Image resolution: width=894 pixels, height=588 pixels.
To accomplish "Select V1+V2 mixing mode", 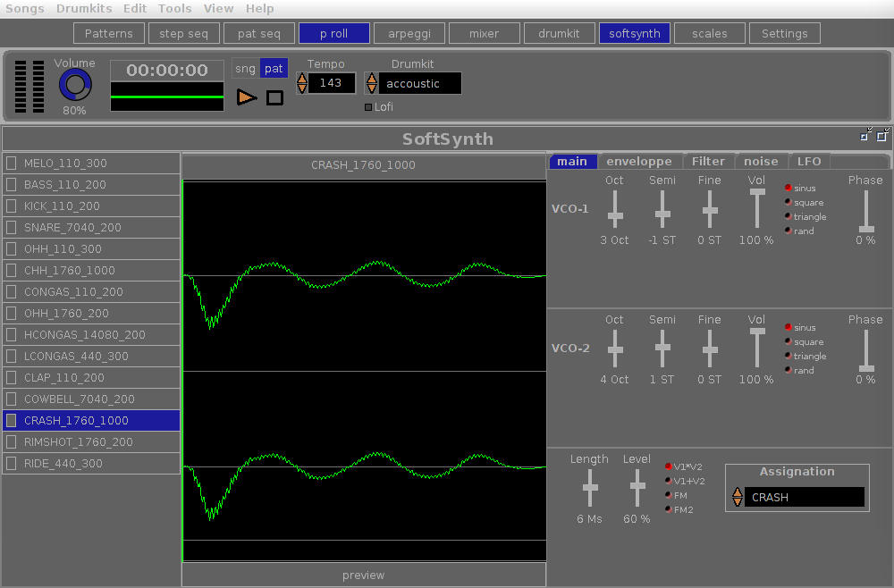I will point(668,481).
